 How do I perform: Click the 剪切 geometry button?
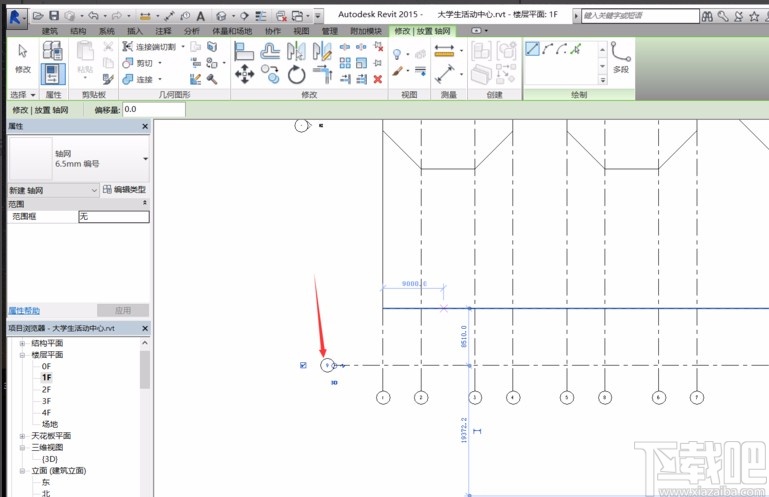pyautogui.click(x=139, y=63)
